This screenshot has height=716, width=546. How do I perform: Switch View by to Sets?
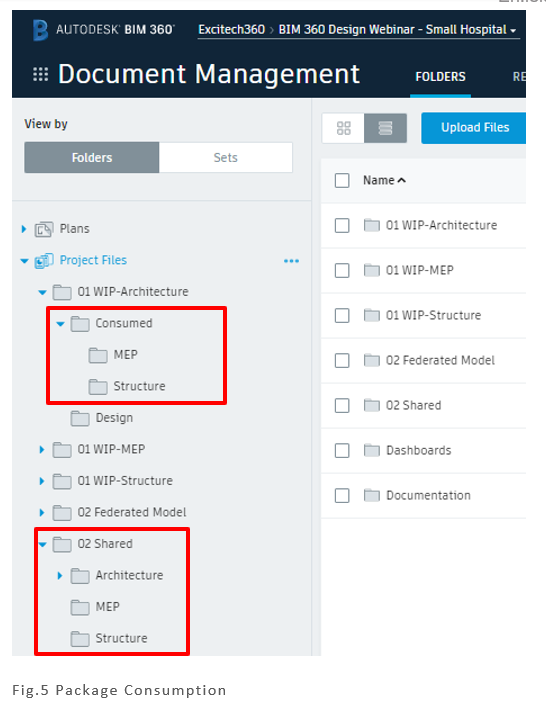point(226,158)
